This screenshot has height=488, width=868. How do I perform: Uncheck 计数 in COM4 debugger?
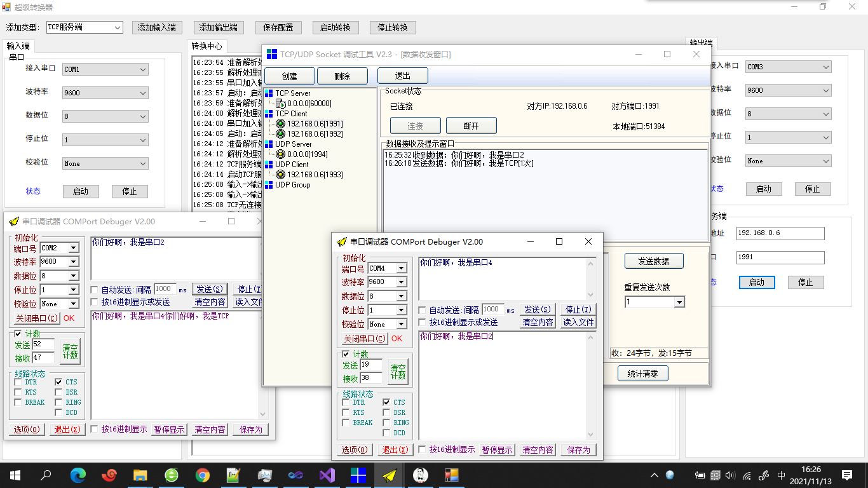(346, 354)
